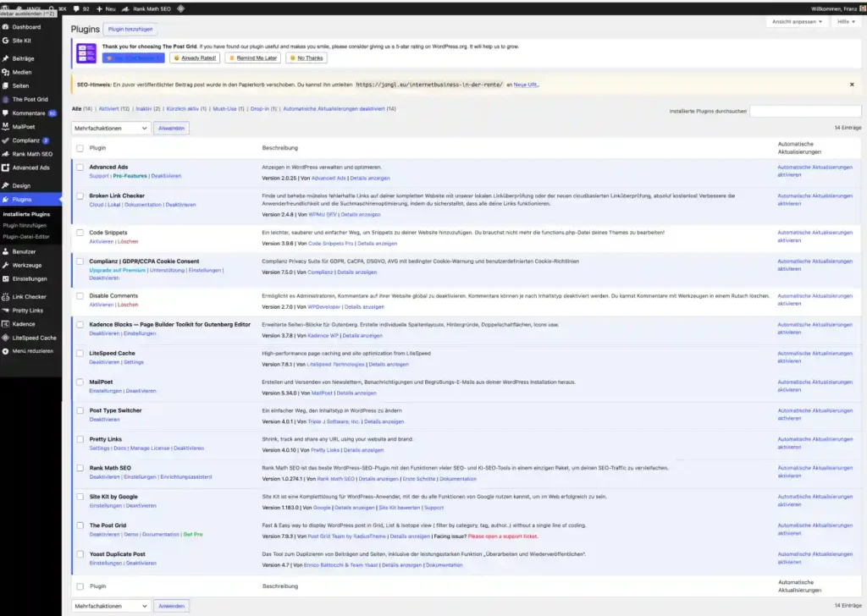Open the top Mehrfachaktionen dropdown
Viewport: 867px width, 616px height.
[111, 128]
